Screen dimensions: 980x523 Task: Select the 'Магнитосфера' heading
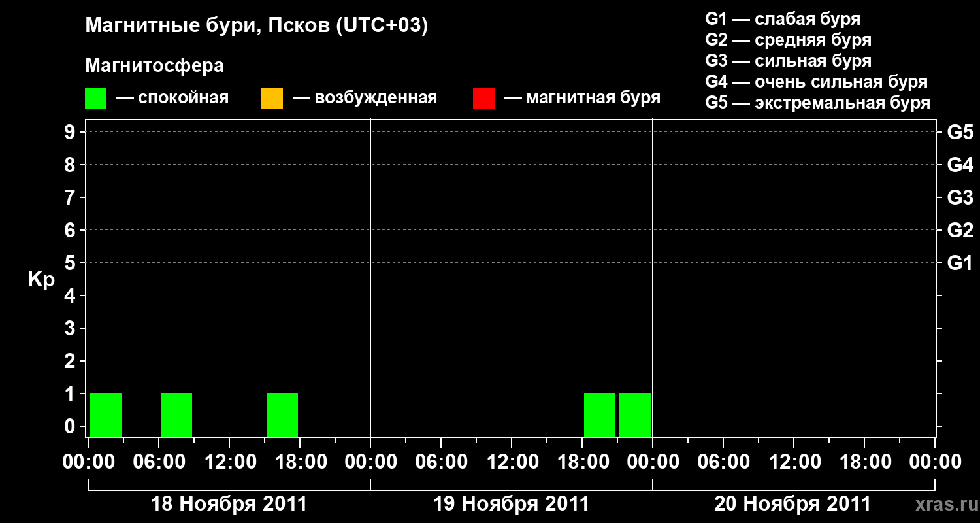pyautogui.click(x=154, y=66)
